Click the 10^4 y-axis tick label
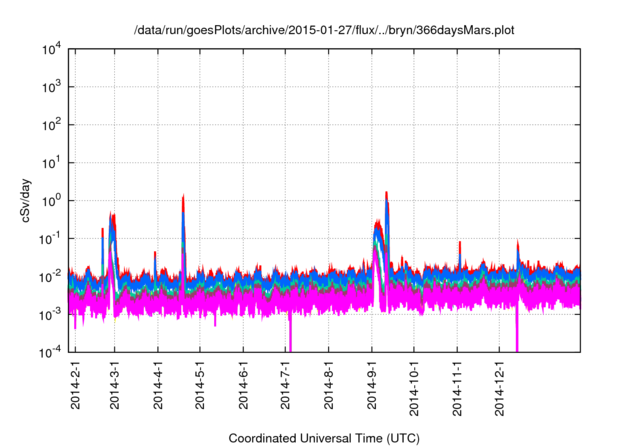 point(52,49)
